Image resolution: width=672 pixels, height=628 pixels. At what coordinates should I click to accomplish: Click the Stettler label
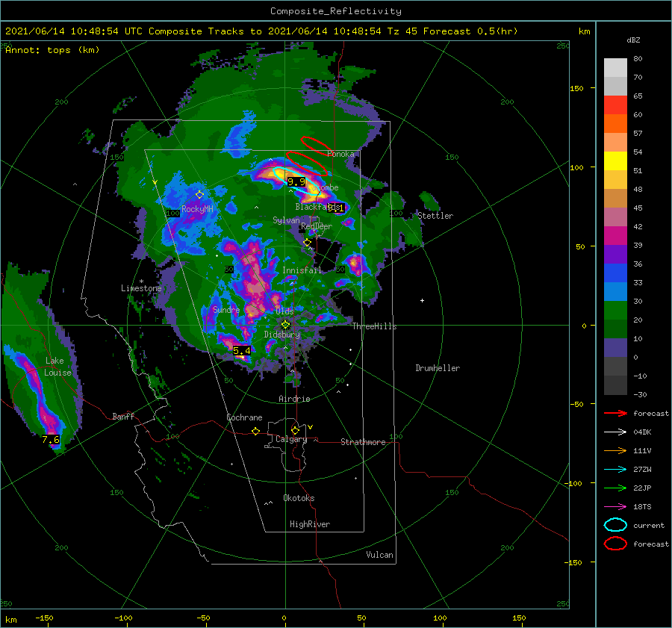click(x=435, y=216)
